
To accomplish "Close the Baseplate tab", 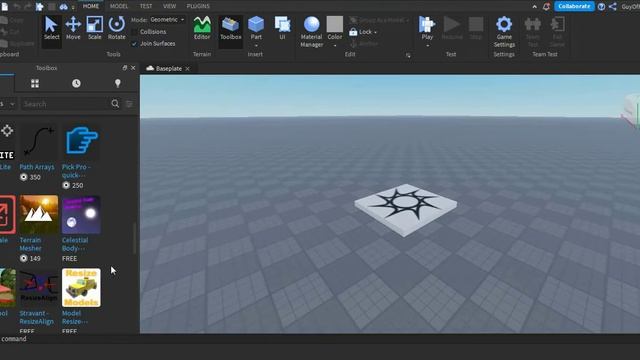I will [x=187, y=69].
